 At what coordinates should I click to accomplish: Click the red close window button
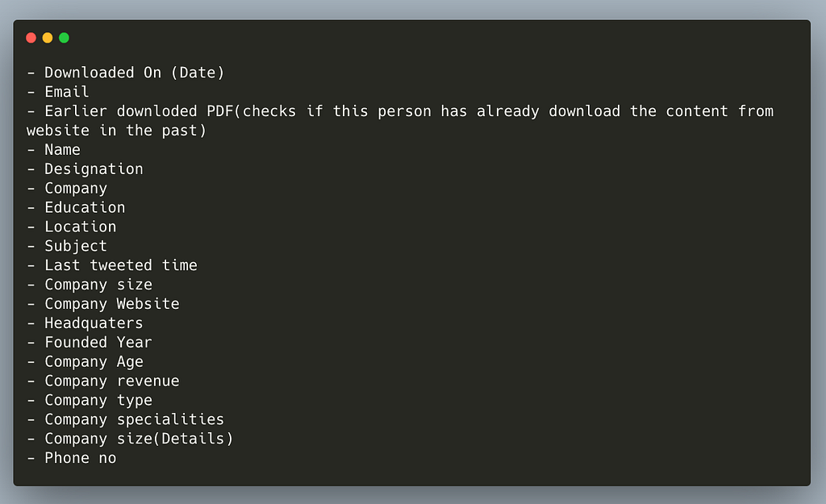31,38
